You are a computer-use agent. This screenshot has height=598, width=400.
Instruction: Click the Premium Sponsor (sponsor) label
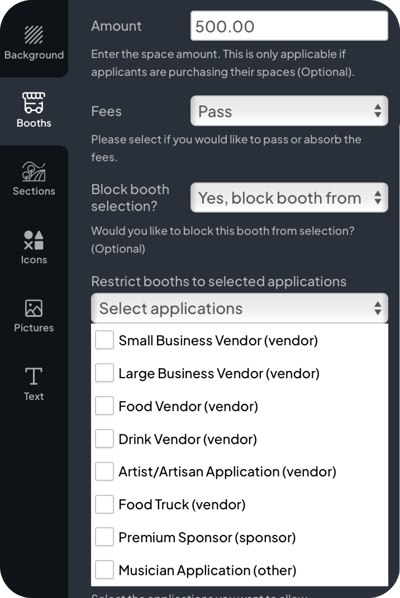pos(207,537)
